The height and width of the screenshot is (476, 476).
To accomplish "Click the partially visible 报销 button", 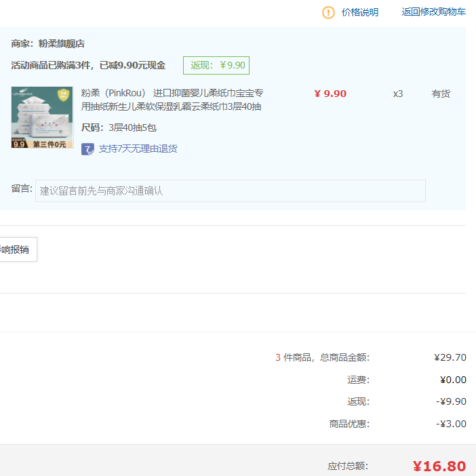I will pos(18,250).
